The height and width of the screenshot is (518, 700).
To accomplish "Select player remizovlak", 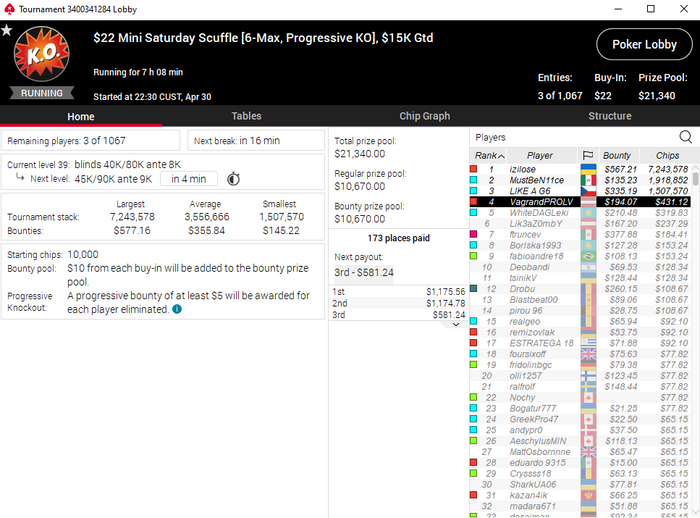I will 579,332.
